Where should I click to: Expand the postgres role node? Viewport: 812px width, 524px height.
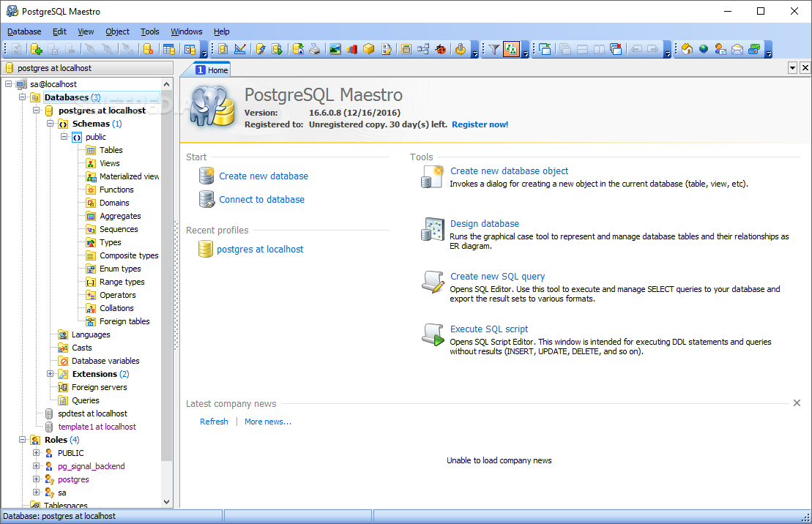(x=37, y=479)
